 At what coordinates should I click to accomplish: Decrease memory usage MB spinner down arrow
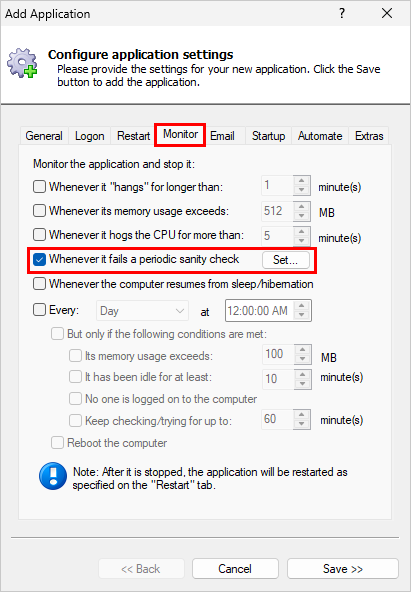click(x=302, y=216)
